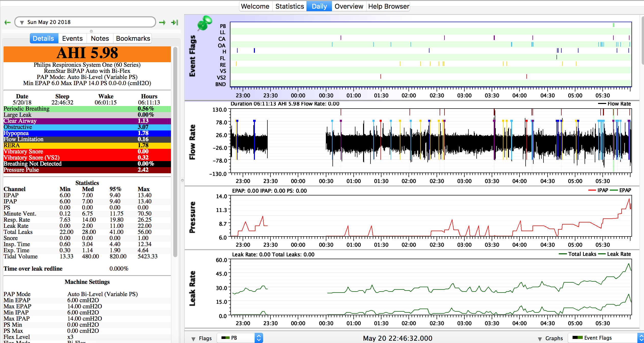Select the Daily tab
Viewport: 644px width, 343px height.
319,6
